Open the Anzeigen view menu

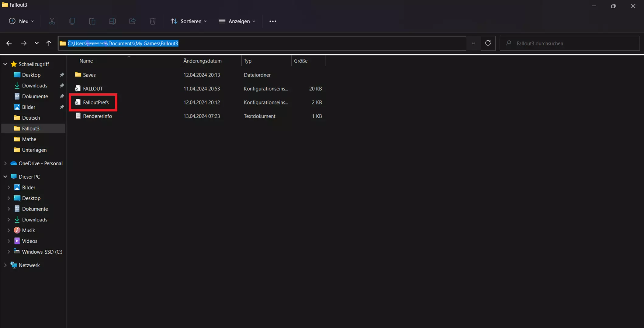click(237, 21)
